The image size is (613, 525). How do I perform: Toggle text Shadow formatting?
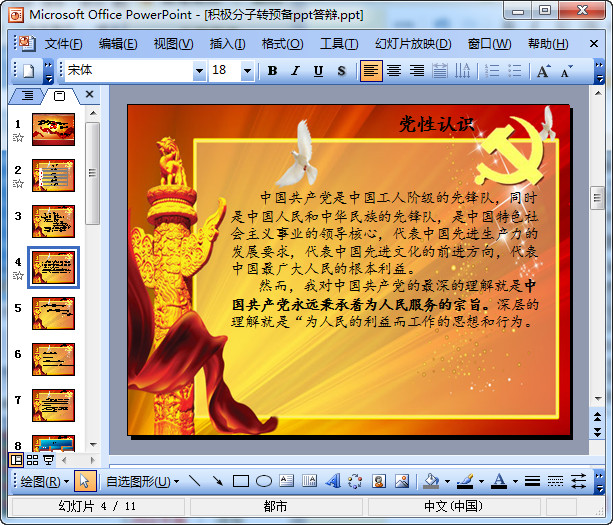pyautogui.click(x=341, y=71)
